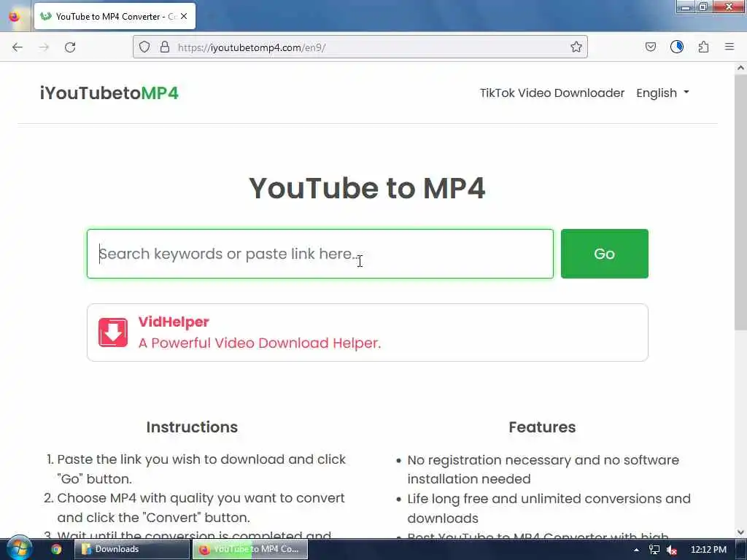Click the "Features" heading
Image resolution: width=747 pixels, height=560 pixels.
click(x=542, y=427)
